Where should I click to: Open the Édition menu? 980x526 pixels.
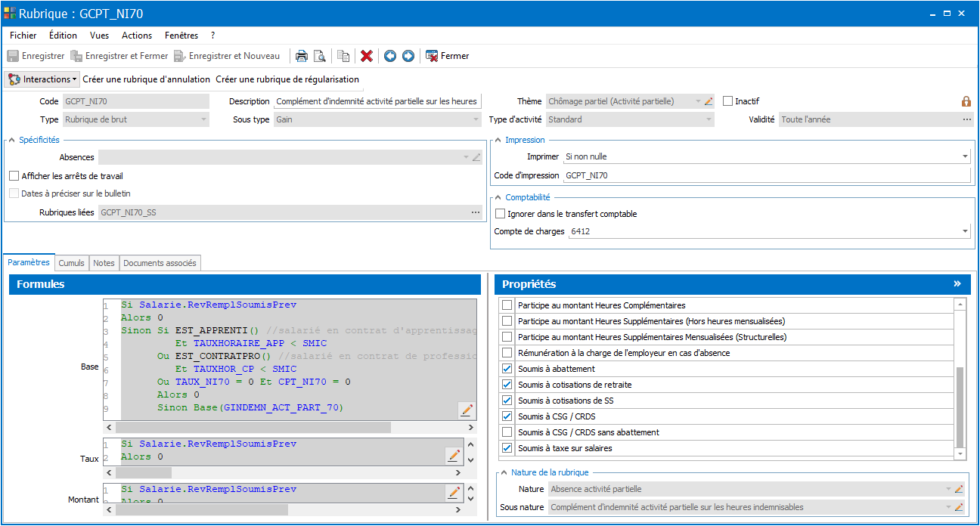click(x=63, y=36)
